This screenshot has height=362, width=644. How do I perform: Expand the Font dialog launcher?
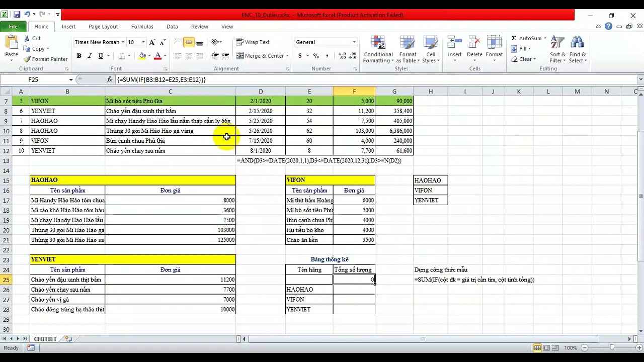click(166, 69)
